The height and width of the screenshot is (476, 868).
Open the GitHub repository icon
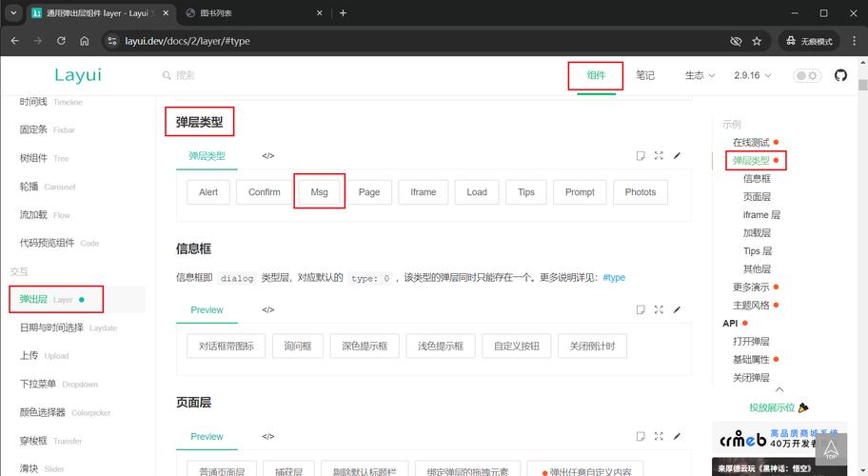840,75
